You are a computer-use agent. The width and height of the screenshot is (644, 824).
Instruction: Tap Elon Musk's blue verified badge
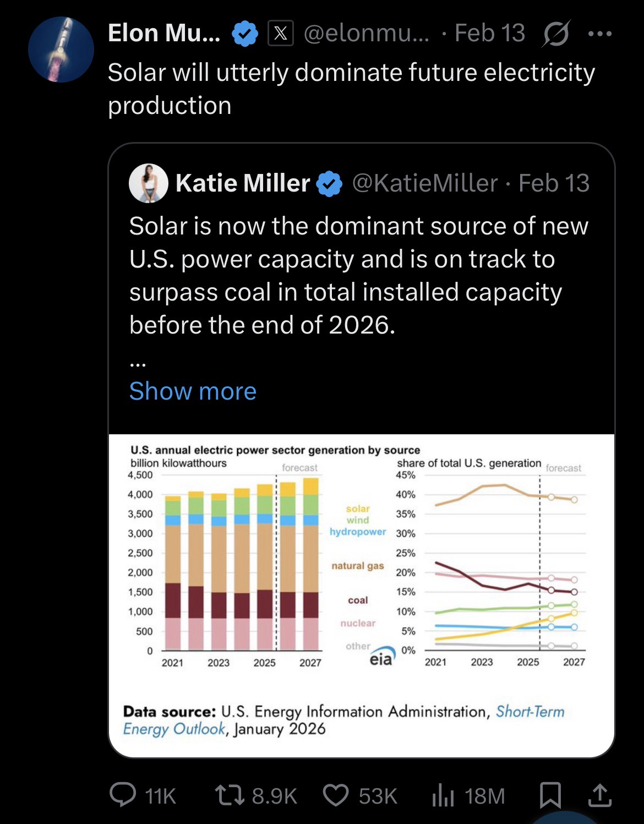[244, 34]
